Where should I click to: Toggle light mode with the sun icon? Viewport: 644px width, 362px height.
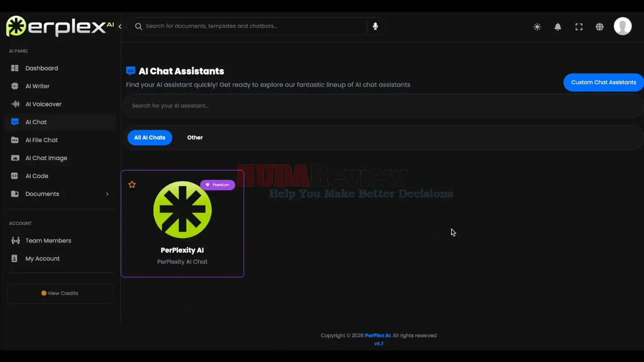click(537, 27)
